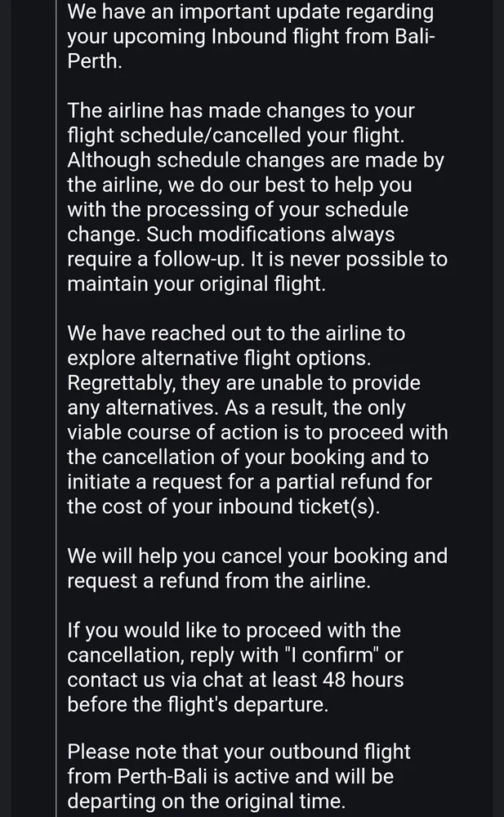Click the text "inbound ticket(s)."
Screen dimensions: 504x817
(299, 507)
